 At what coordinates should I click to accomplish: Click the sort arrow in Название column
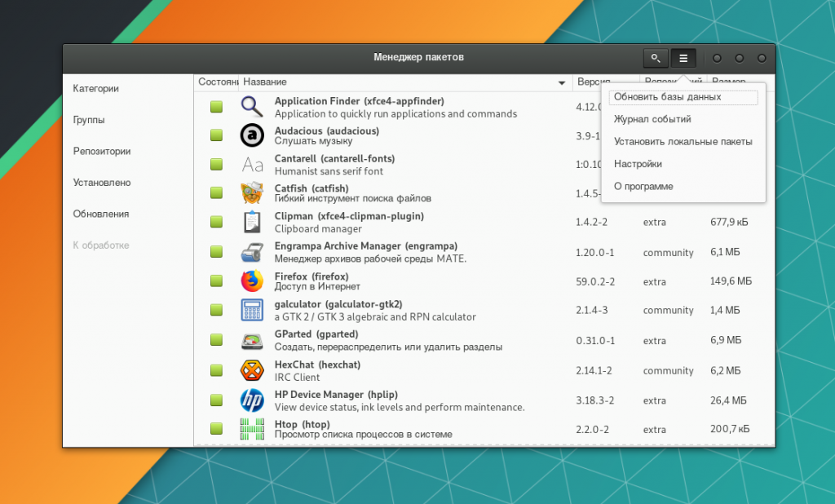tap(561, 83)
